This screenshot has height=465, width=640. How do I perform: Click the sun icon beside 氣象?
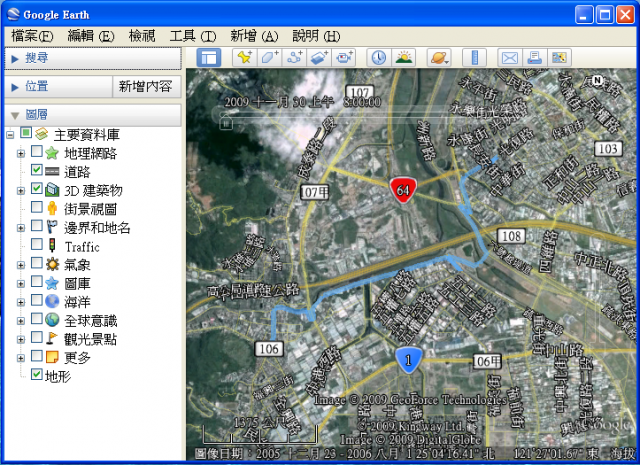[52, 264]
